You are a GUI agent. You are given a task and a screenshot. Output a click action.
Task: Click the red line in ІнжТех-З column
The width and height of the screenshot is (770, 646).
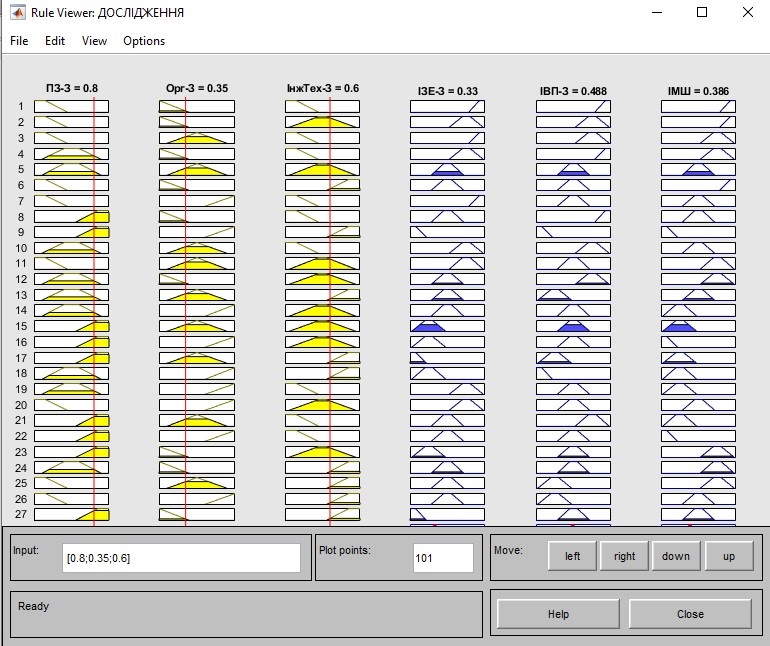tap(330, 311)
